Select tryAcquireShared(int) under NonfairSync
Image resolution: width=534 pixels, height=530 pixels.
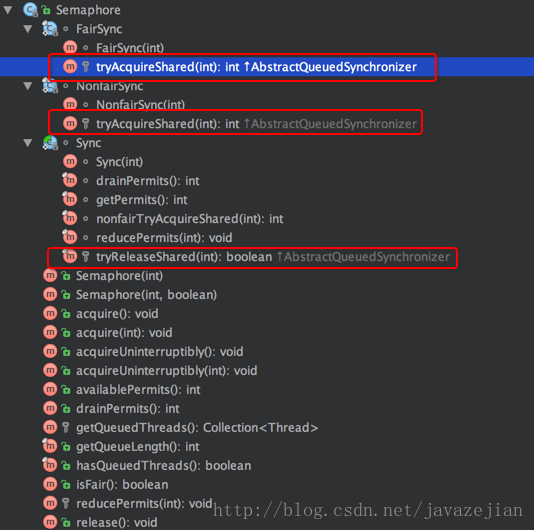click(x=256, y=124)
